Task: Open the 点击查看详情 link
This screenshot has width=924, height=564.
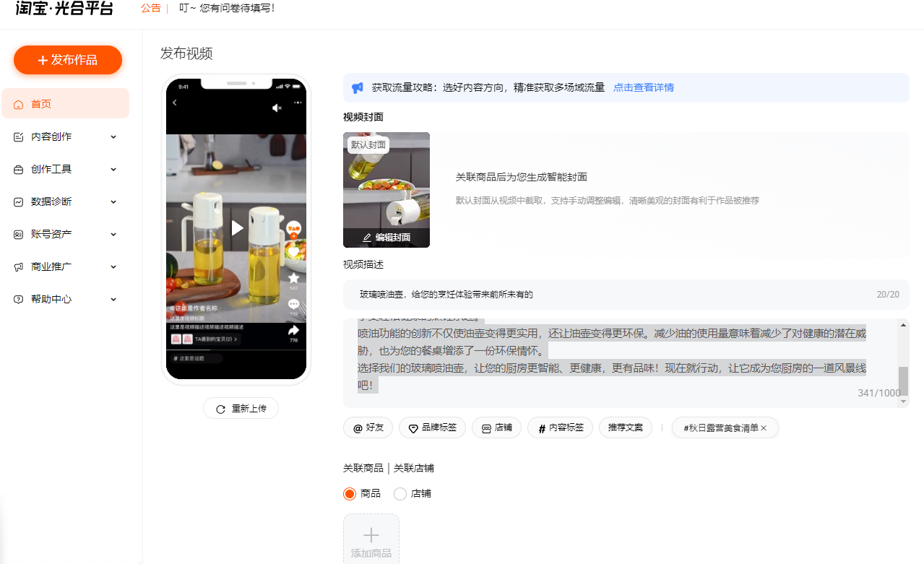Action: click(643, 87)
